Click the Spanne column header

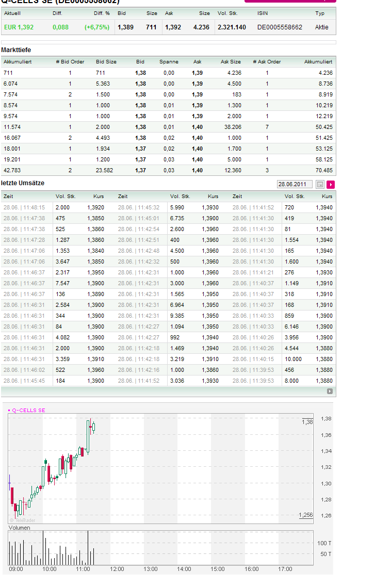pos(169,62)
